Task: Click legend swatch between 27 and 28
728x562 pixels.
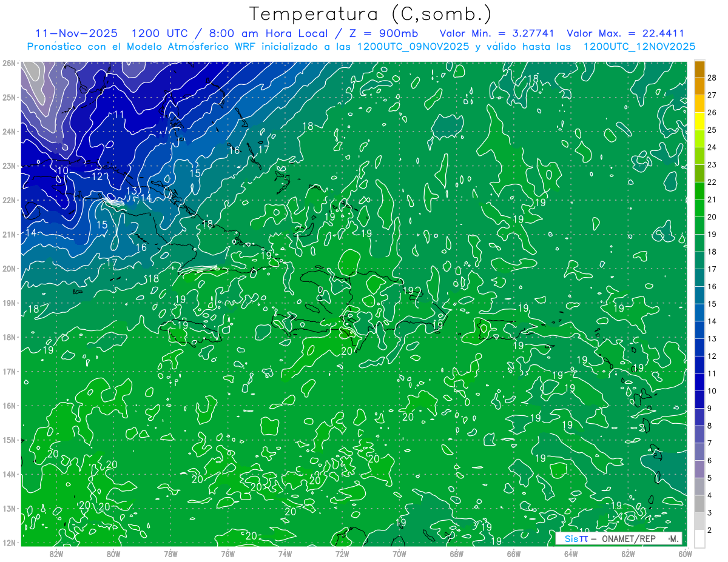Action: (x=700, y=86)
